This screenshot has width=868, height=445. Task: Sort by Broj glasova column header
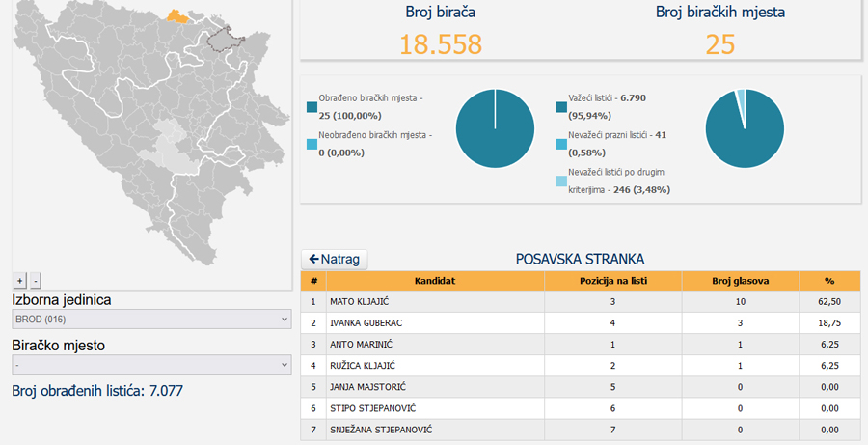740,281
